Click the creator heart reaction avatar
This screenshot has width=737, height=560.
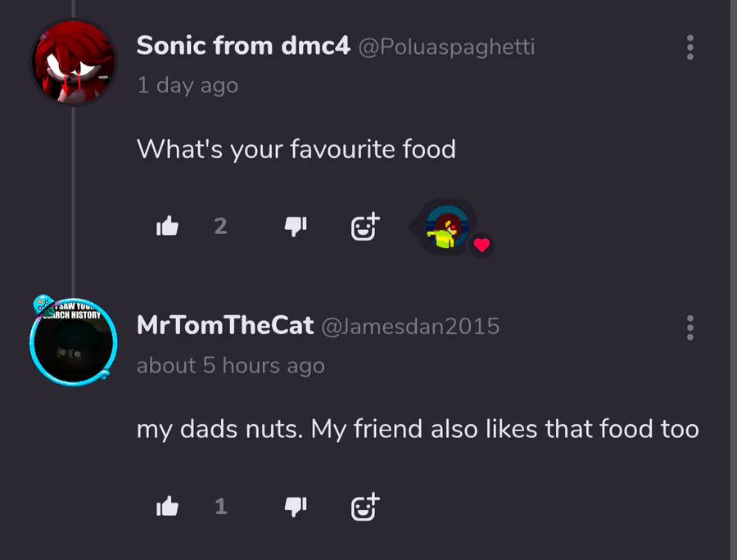click(447, 229)
